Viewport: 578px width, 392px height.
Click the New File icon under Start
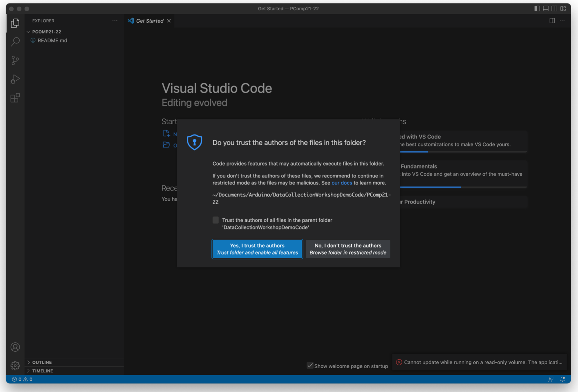click(166, 134)
